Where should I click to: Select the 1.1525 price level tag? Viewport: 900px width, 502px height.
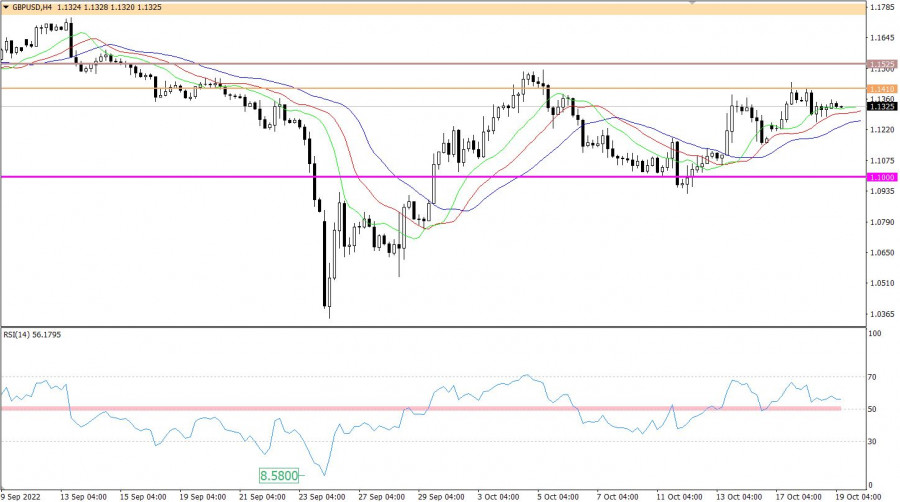[x=881, y=64]
